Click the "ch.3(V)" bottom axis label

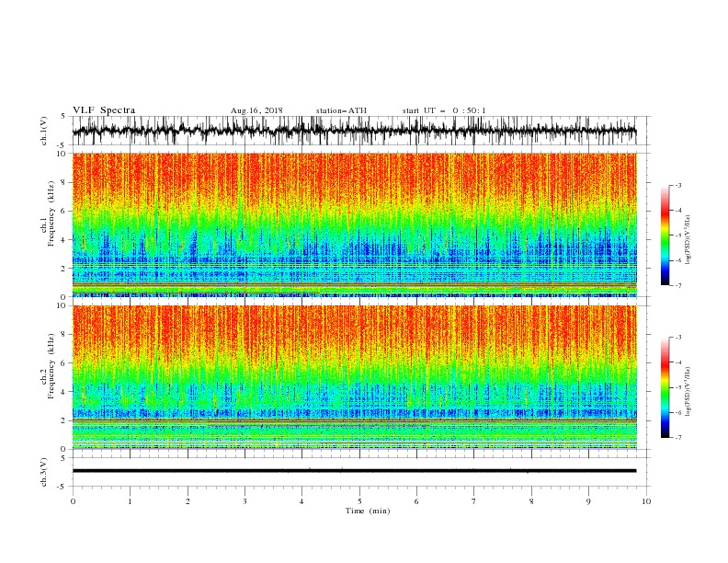(44, 472)
